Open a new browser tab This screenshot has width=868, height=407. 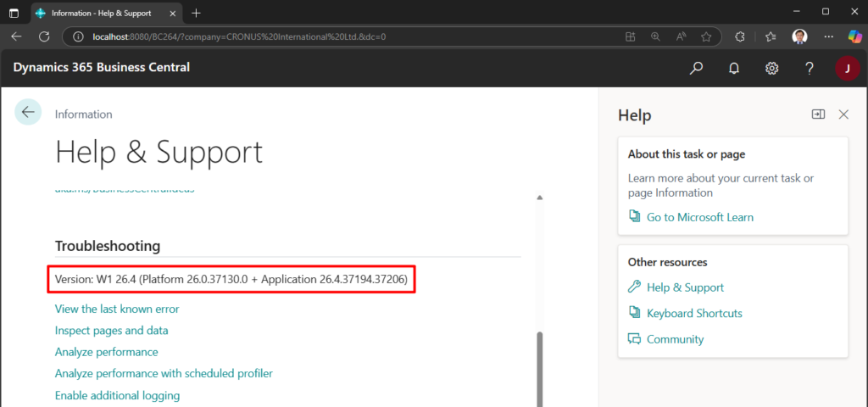coord(196,13)
